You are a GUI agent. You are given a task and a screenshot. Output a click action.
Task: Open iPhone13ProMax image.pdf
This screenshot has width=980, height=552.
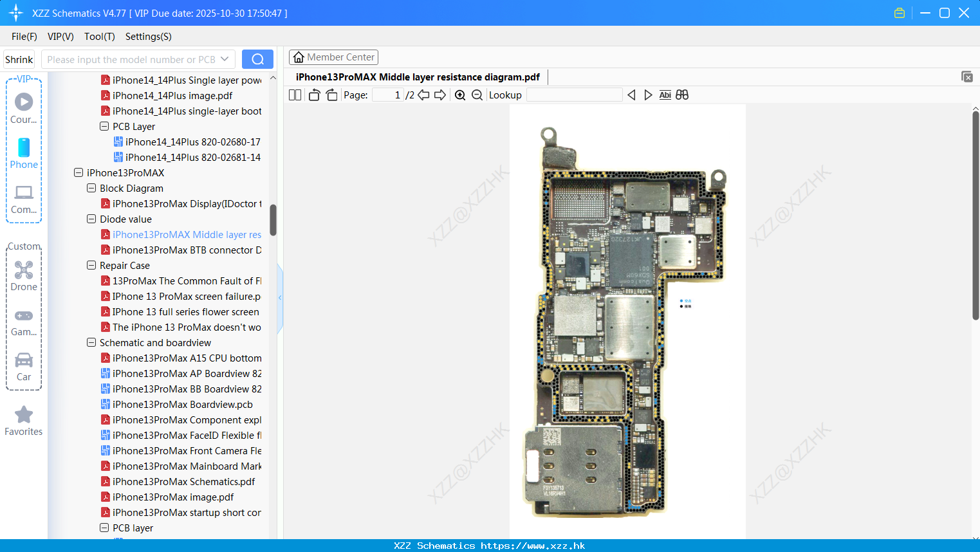[173, 497]
